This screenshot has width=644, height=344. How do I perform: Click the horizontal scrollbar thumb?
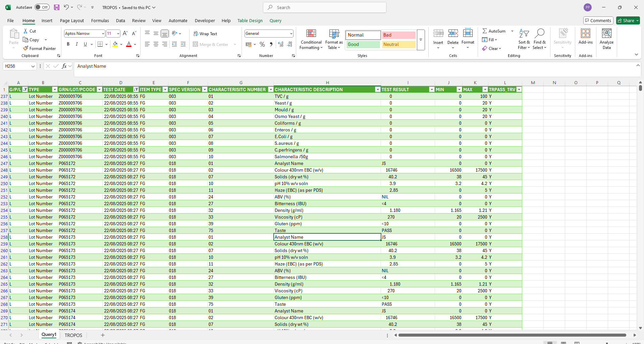(512, 335)
